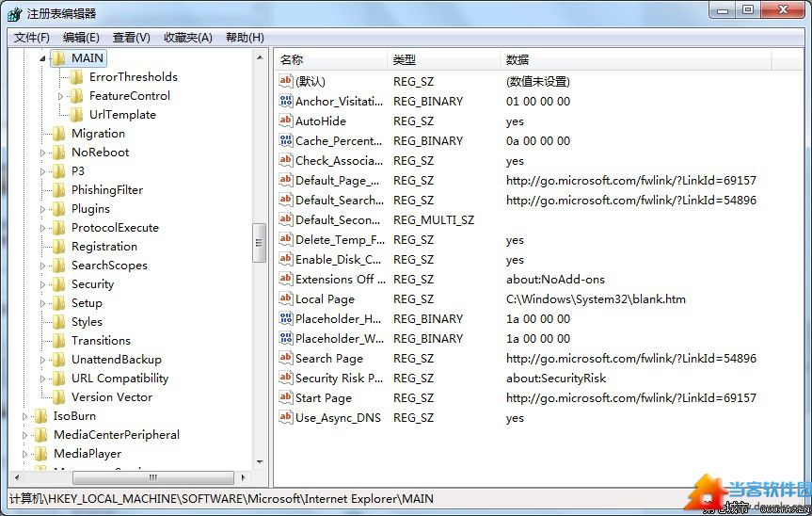The height and width of the screenshot is (516, 812).
Task: Select the Transitions key
Action: (x=101, y=340)
